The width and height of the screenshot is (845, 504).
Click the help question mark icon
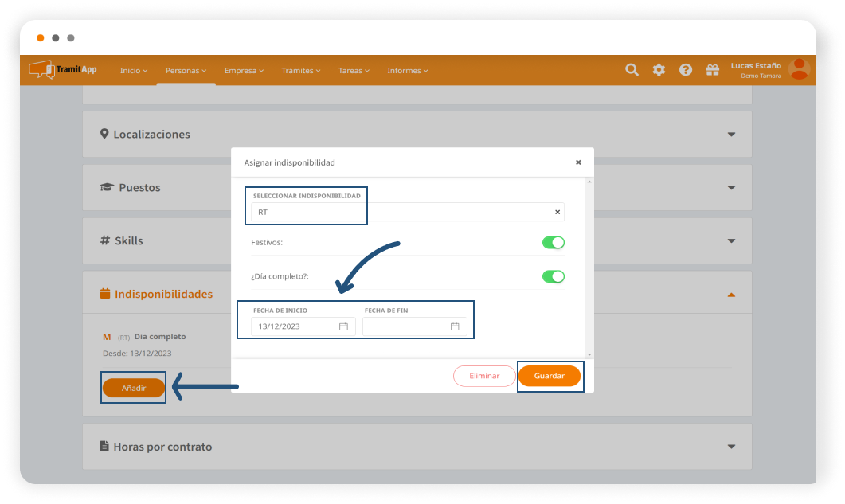point(685,70)
